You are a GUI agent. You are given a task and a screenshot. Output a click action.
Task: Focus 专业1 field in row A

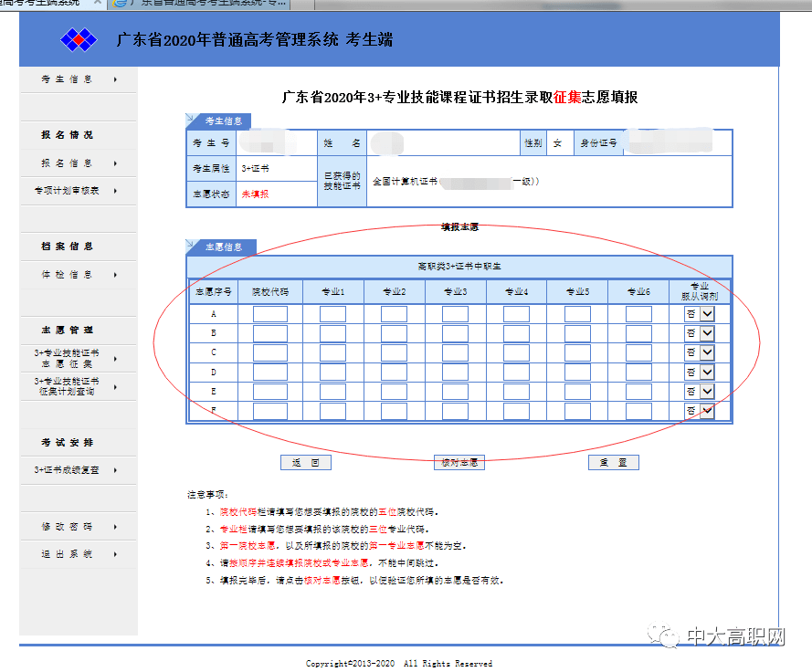[x=332, y=314]
